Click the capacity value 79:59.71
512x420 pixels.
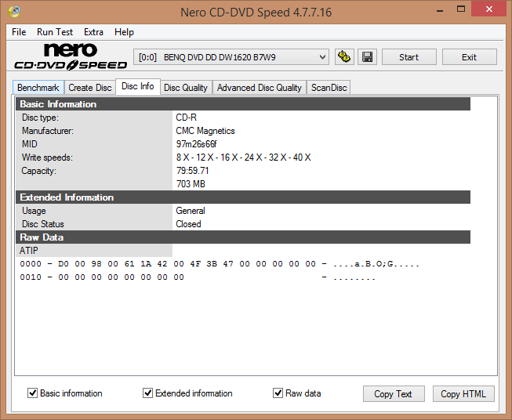coord(192,171)
